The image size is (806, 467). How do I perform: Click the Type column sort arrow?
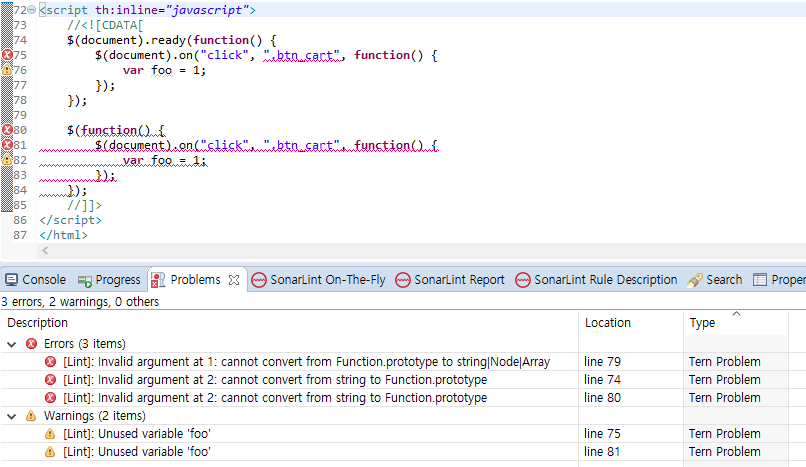[x=736, y=313]
